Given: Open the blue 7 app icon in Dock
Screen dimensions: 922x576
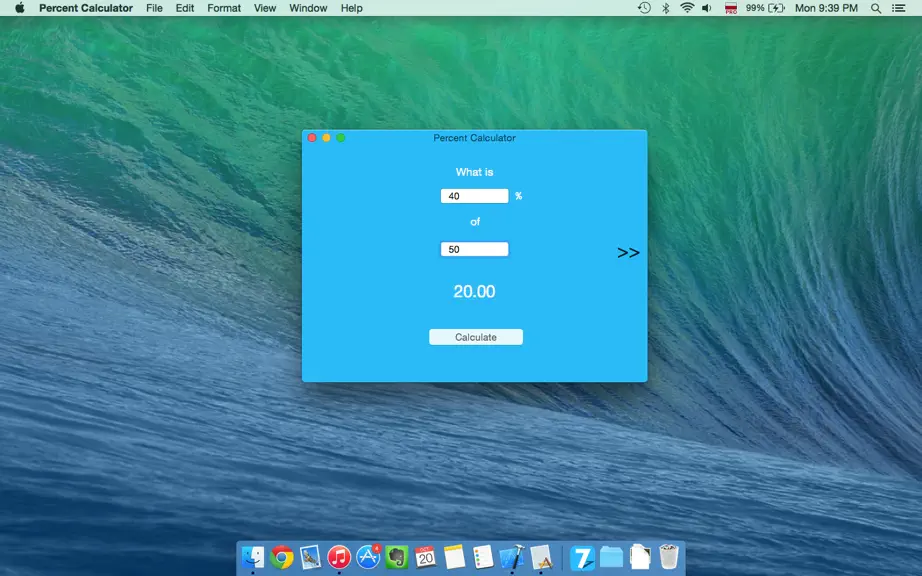Looking at the screenshot, I should point(582,557).
